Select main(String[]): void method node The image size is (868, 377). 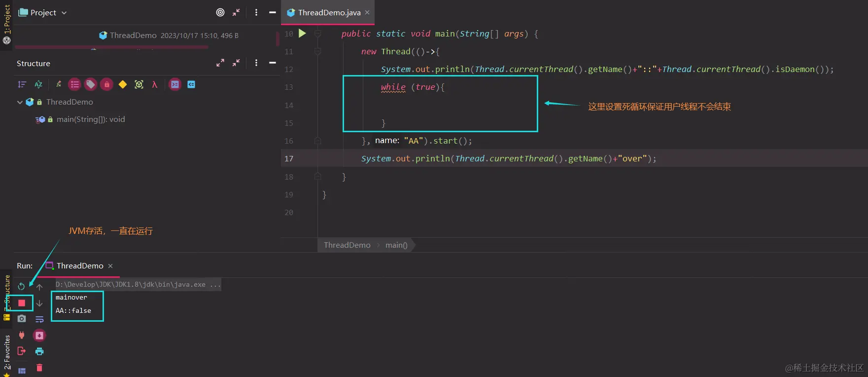[x=91, y=119]
